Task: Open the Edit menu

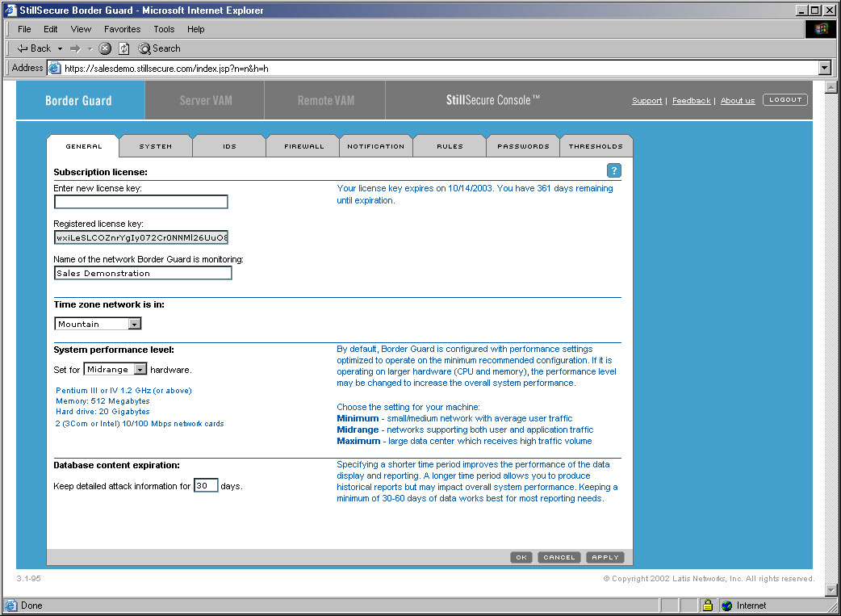Action: click(x=50, y=29)
